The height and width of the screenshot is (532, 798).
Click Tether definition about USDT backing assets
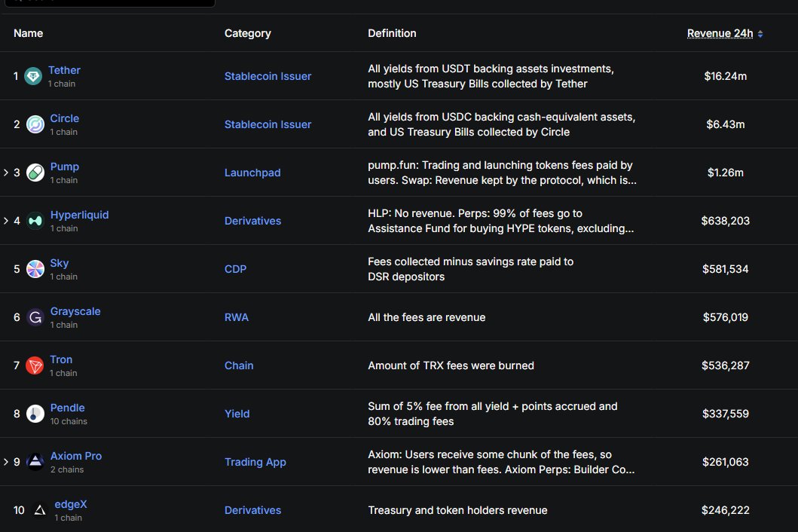coord(491,76)
